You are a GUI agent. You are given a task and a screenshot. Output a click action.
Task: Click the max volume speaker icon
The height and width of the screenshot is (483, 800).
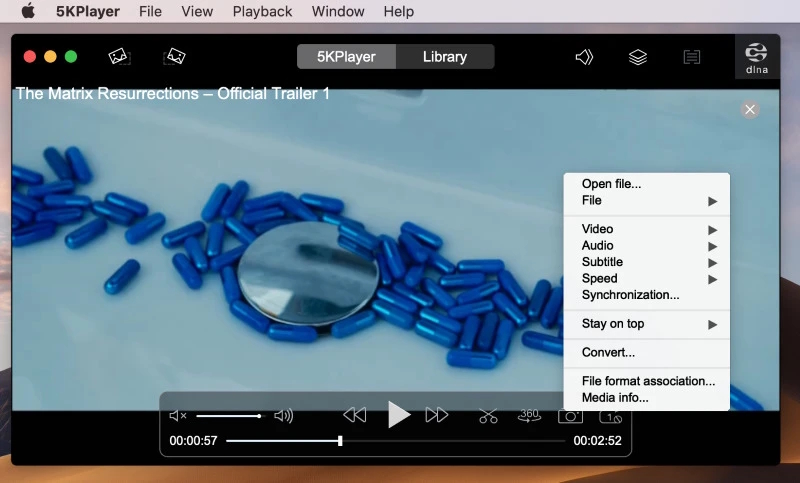pyautogui.click(x=284, y=416)
